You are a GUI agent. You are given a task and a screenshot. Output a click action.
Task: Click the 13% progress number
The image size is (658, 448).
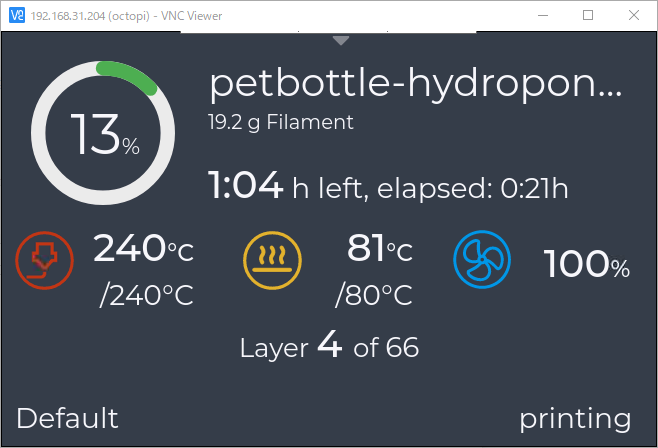click(x=105, y=135)
